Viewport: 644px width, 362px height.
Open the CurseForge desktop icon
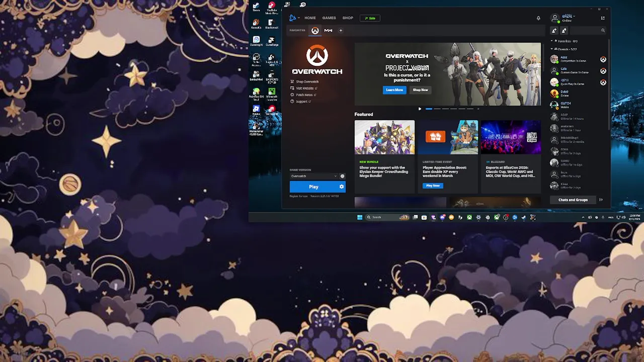click(272, 41)
